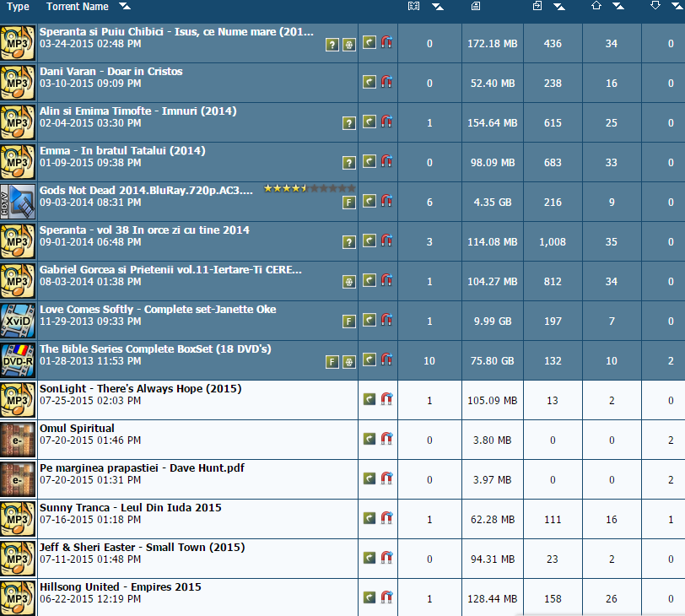Viewport: 685px width, 616px height.
Task: Open Gods Not Dead 2014 BluRay details
Action: pos(146,191)
